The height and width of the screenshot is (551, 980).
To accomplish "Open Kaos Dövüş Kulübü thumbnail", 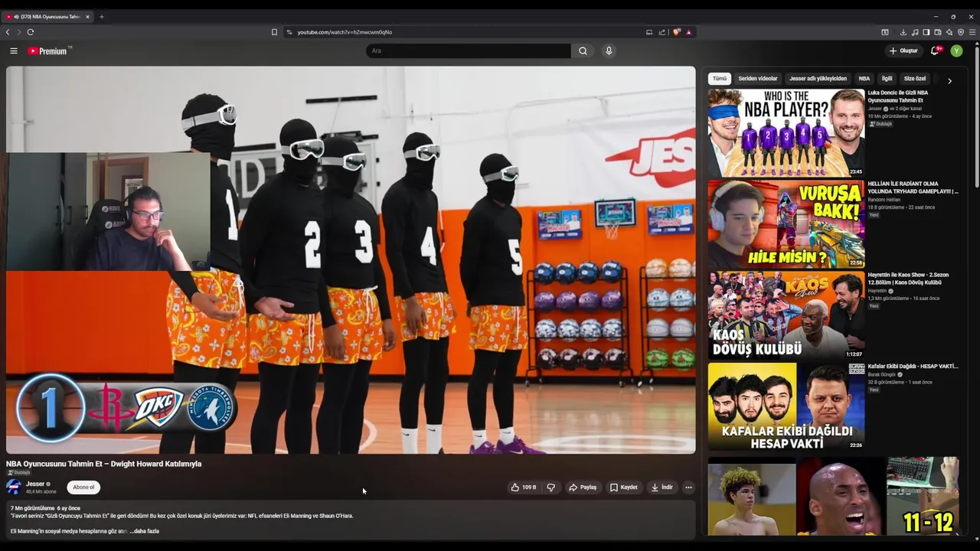I will coord(786,315).
